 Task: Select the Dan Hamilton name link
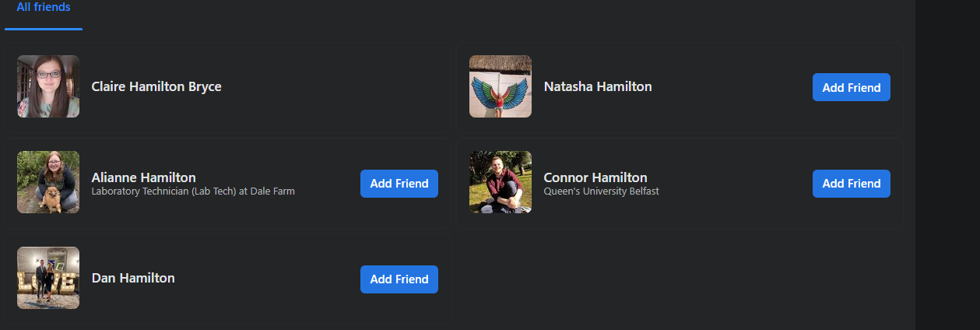(x=133, y=278)
